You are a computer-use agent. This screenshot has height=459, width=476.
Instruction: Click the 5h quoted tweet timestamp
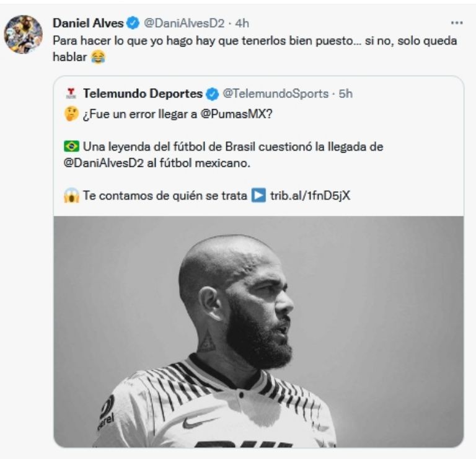pos(345,94)
